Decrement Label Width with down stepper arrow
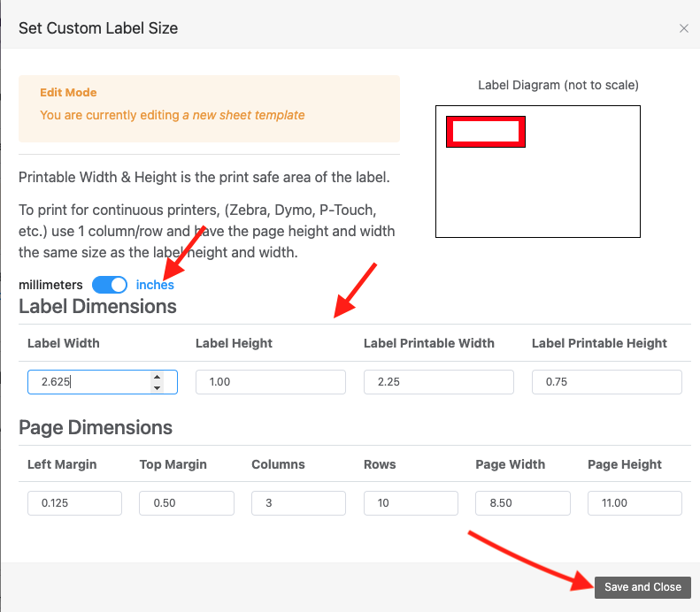700x612 pixels. [x=158, y=387]
